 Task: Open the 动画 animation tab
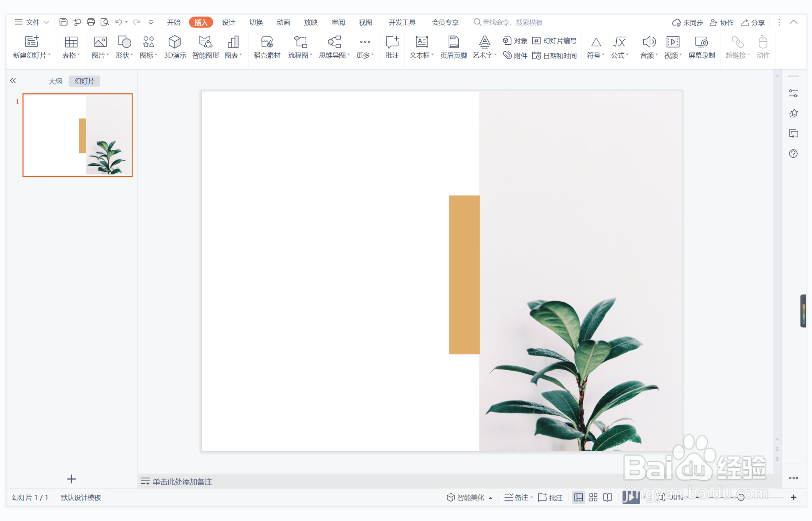coord(283,22)
